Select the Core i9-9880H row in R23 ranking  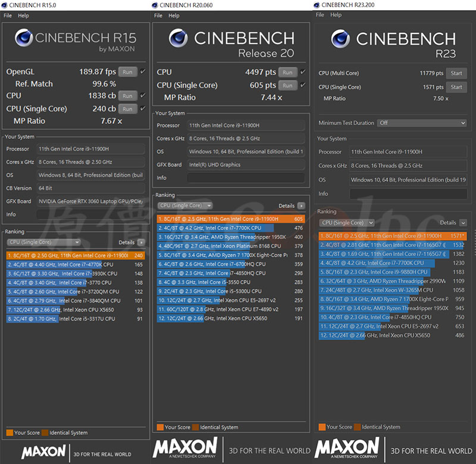(393, 272)
